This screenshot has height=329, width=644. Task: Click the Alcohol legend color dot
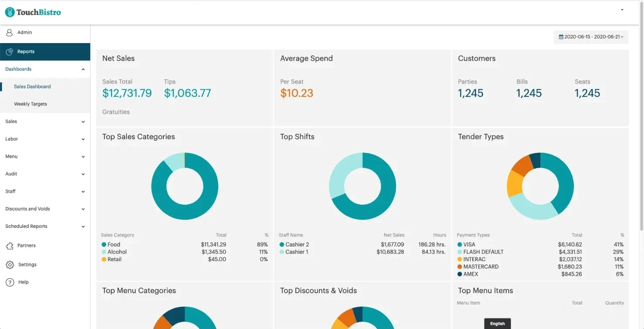[x=104, y=252]
